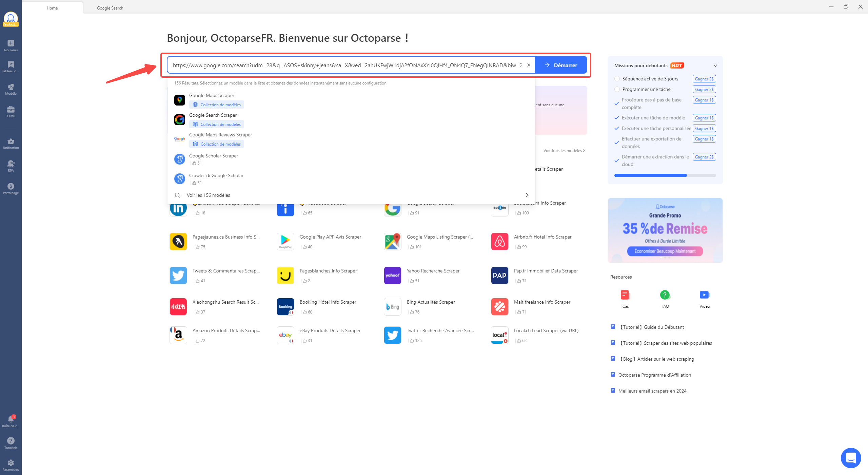Open Collection de modèles under Google Maps Scraper

pos(217,105)
